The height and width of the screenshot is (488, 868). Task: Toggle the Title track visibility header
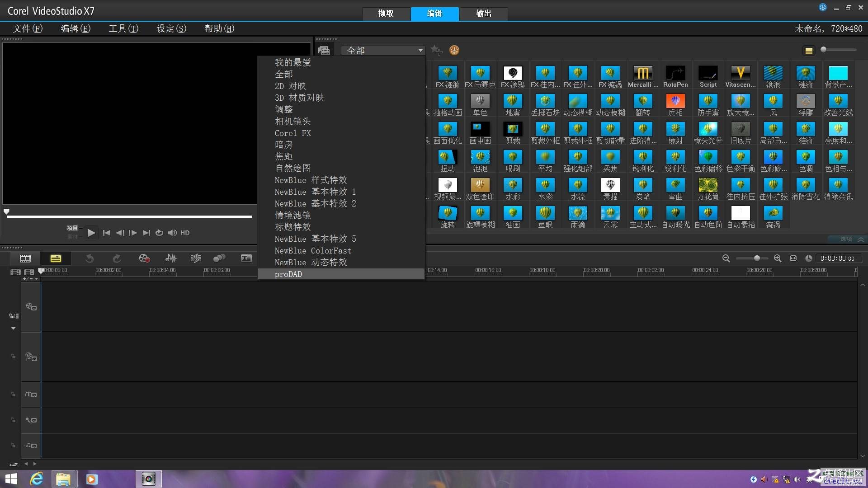click(31, 394)
